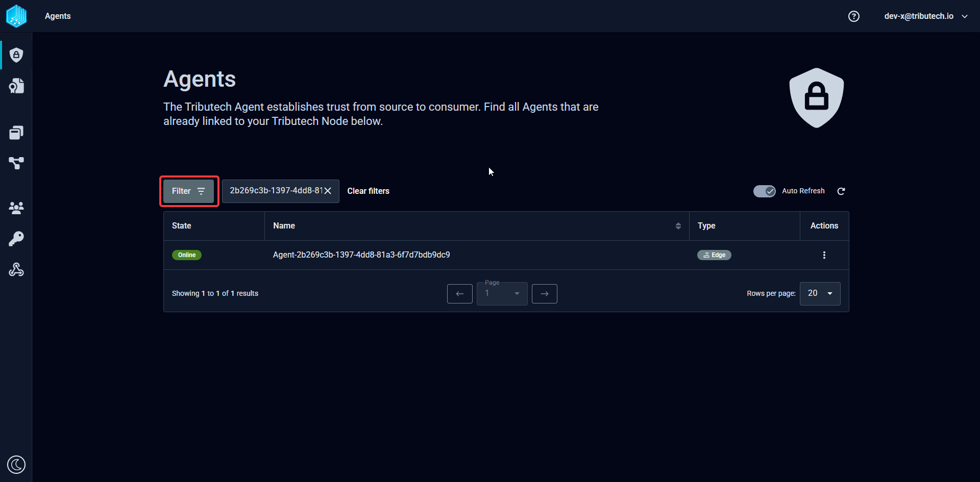Open the dev-x@tributech.io account dropdown
Viewport: 980px width, 482px height.
926,16
